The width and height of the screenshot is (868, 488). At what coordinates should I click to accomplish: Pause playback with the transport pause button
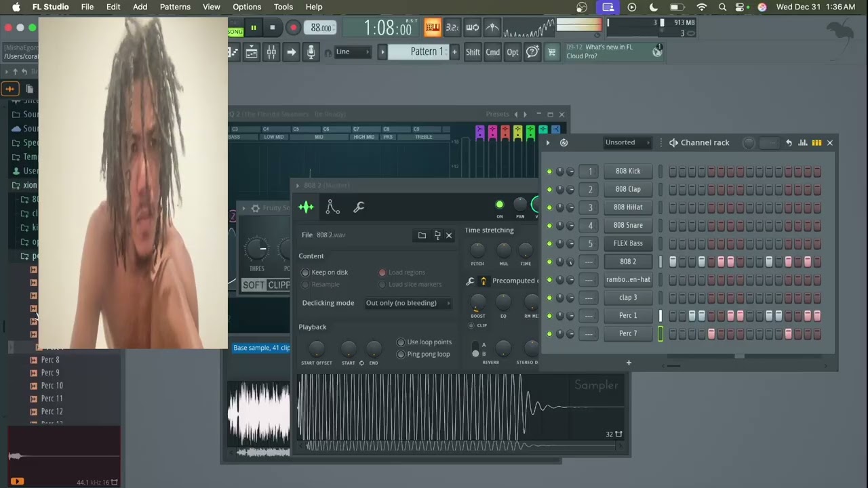pyautogui.click(x=254, y=28)
